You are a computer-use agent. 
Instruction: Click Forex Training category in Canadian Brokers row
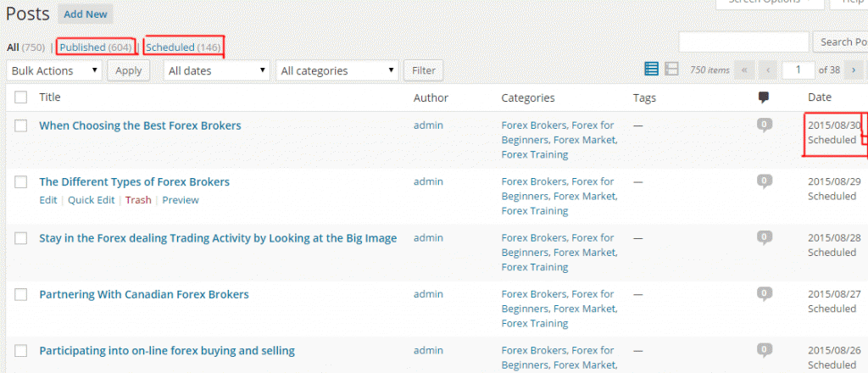535,324
